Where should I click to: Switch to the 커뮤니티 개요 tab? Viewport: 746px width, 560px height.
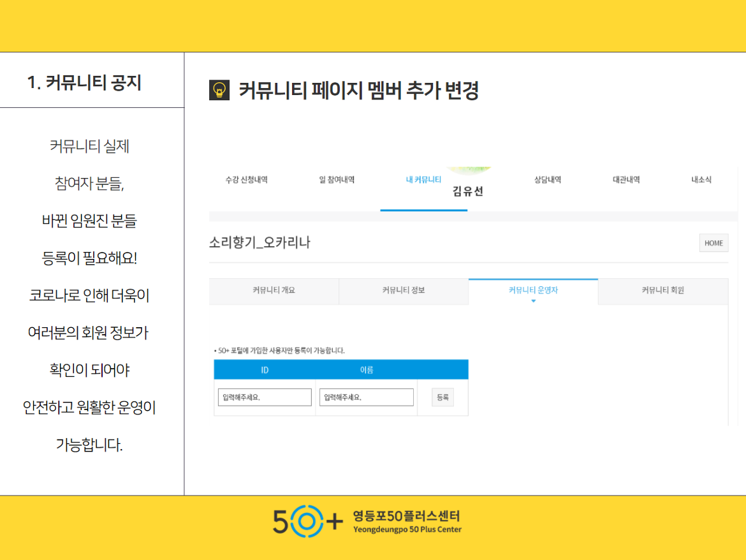click(274, 290)
